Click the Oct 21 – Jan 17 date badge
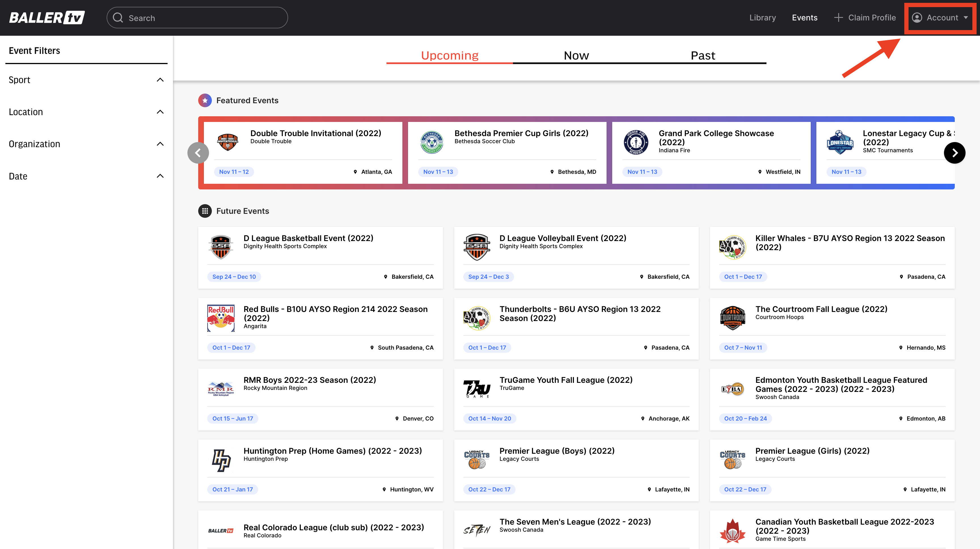The height and width of the screenshot is (549, 980). [233, 489]
